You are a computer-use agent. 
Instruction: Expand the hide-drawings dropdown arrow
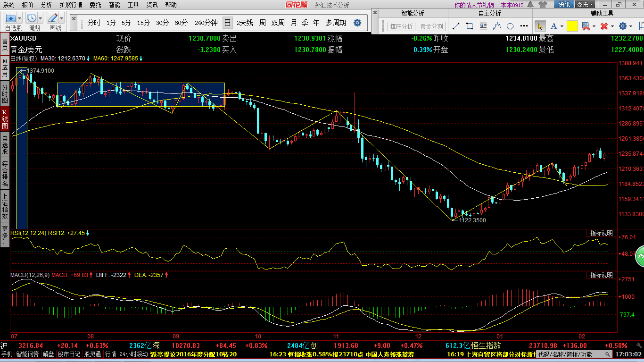tap(594, 26)
